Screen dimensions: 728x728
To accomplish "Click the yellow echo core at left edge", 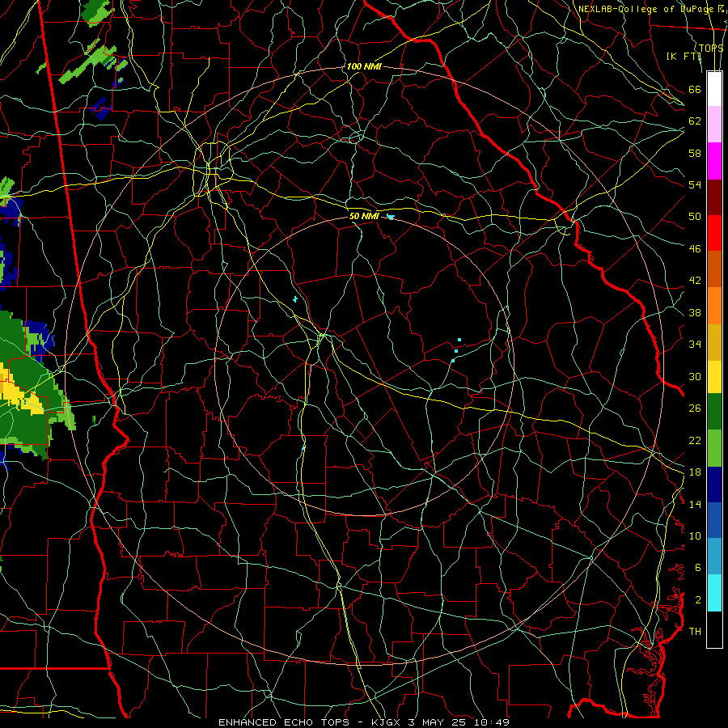I will [x=19, y=390].
